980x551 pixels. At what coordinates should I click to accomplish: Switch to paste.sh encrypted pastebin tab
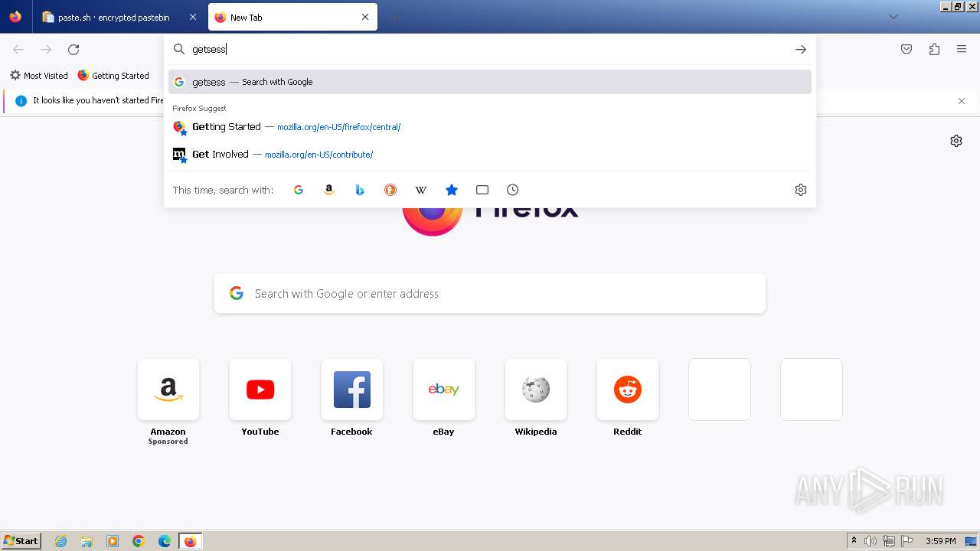[x=119, y=17]
